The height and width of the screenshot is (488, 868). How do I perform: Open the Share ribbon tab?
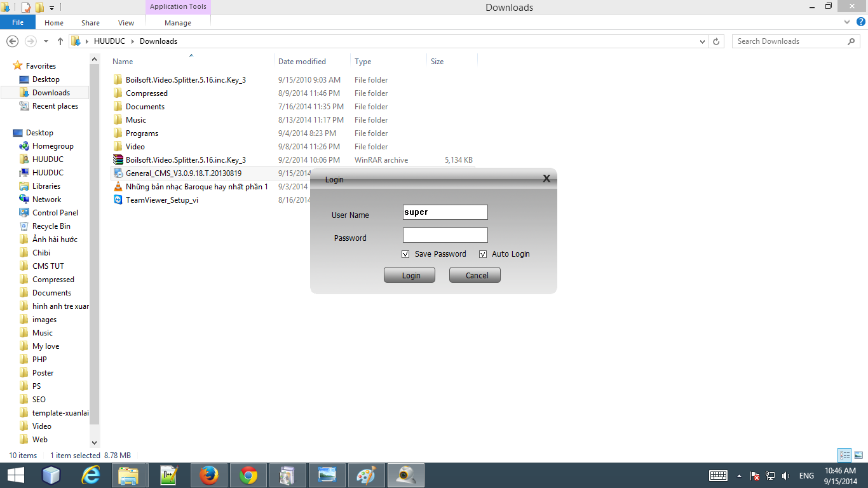(90, 22)
